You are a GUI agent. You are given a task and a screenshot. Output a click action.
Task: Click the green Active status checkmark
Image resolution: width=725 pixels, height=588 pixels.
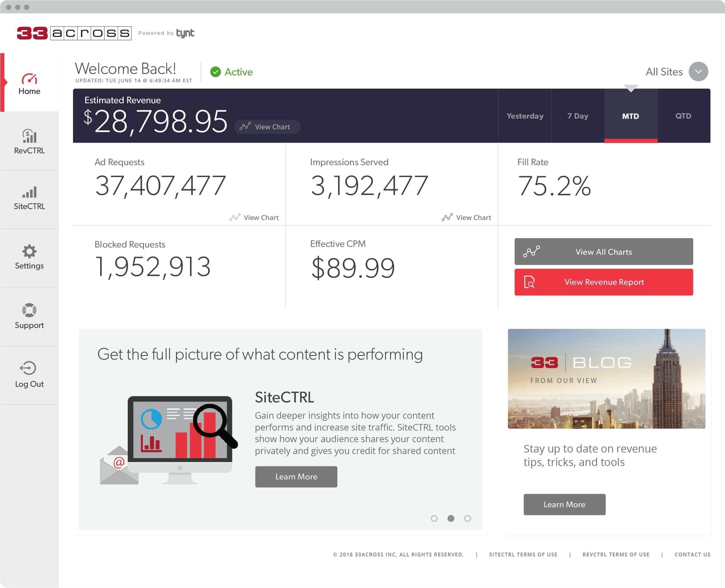(215, 72)
